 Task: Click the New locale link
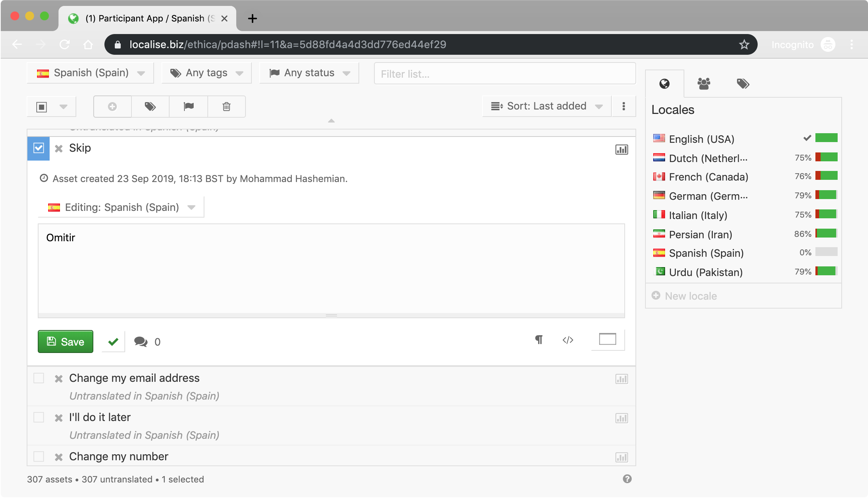[x=690, y=296]
